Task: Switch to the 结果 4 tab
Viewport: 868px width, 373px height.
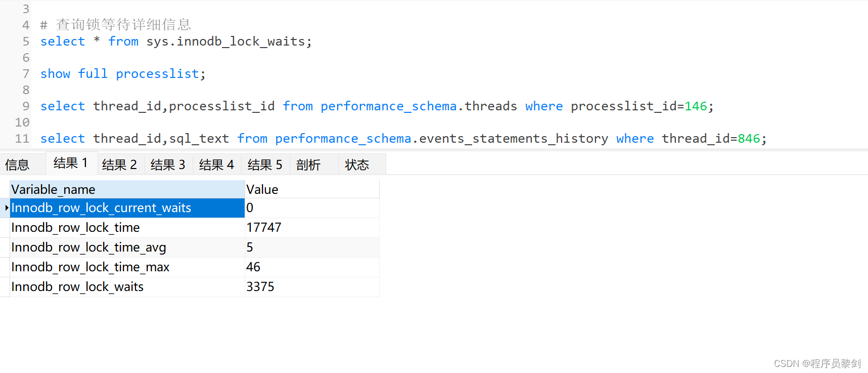Action: pos(217,164)
